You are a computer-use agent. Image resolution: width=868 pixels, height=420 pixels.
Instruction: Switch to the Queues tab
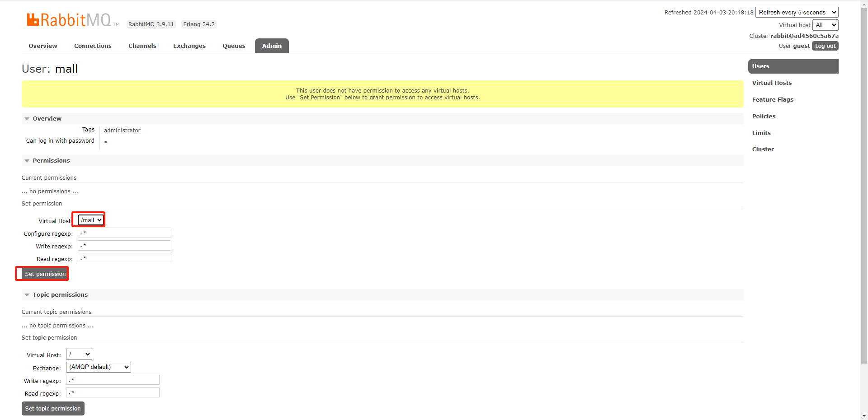click(234, 46)
